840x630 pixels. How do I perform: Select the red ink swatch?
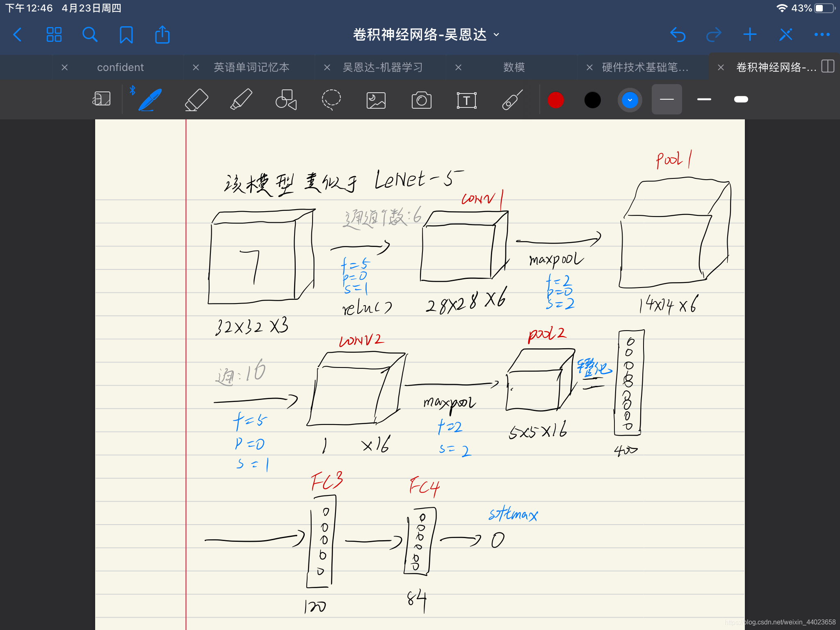click(556, 99)
